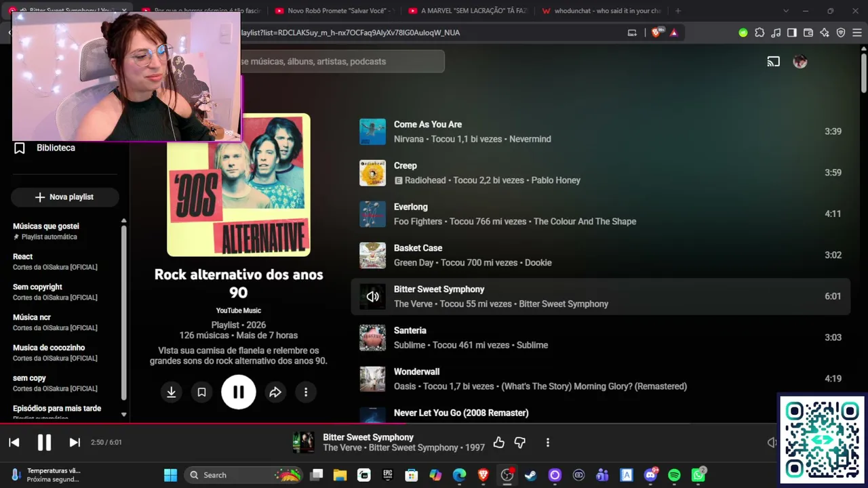Screen dimensions: 868x488
Task: Toggle the browser sidebar panel
Action: pyautogui.click(x=792, y=33)
